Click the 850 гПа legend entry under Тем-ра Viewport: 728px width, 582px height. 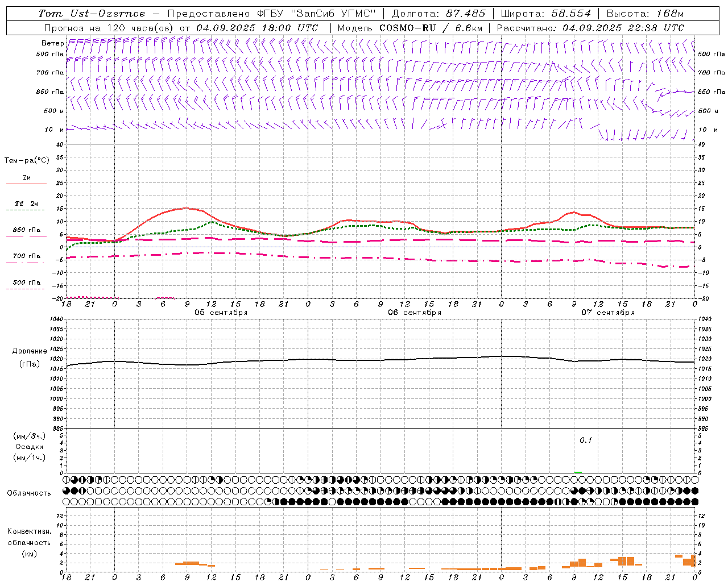(26, 230)
